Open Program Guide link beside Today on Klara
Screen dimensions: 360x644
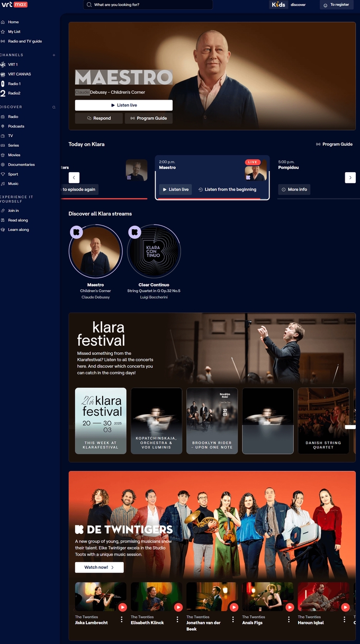click(x=334, y=144)
